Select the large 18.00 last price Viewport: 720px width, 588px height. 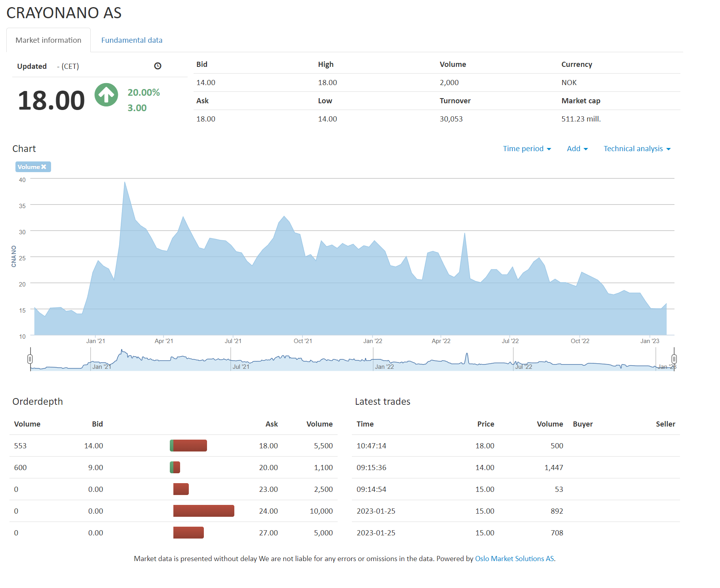pyautogui.click(x=51, y=101)
